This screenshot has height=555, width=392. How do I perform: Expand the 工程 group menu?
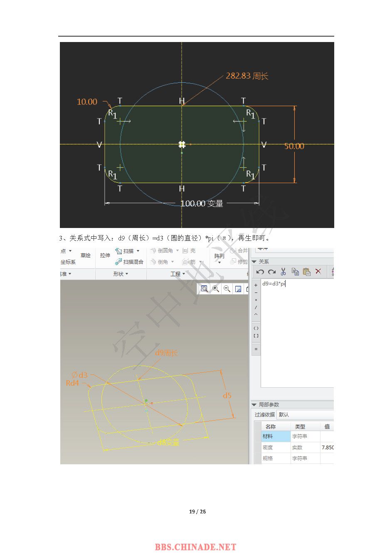178,274
